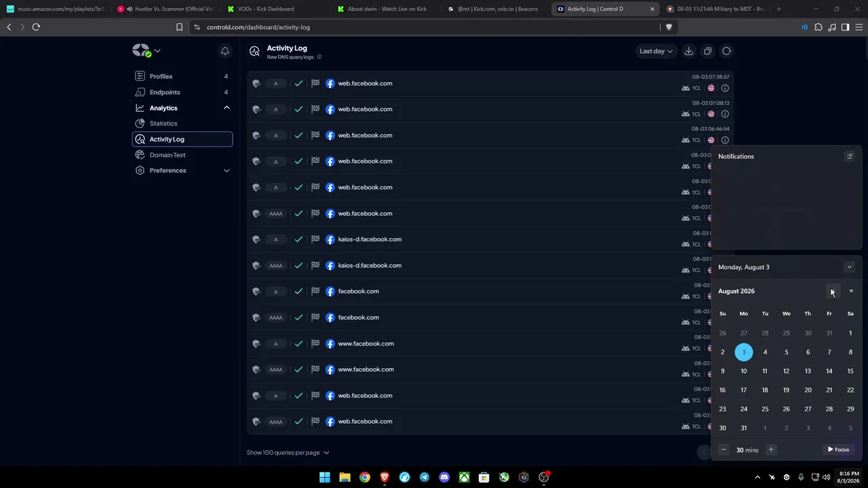
Task: Click the Activity Log header magnifier icon
Action: pos(254,51)
